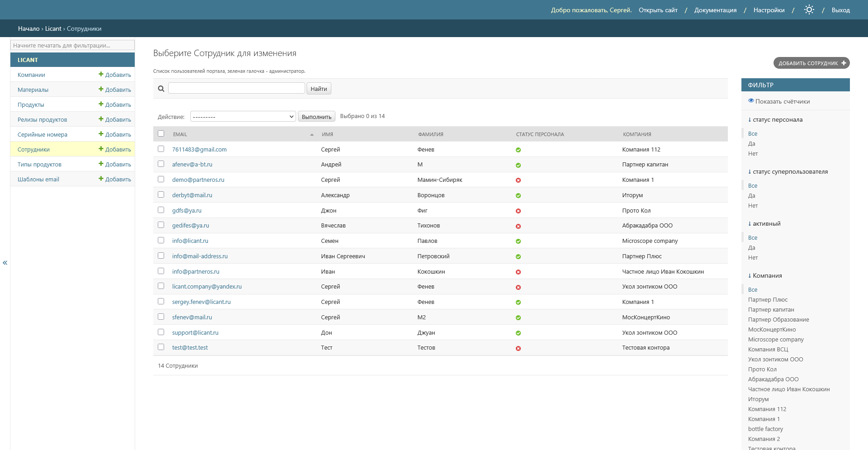Screen dimensions: 868x450
Task: Open the Действие action dropdown
Action: pos(243,117)
